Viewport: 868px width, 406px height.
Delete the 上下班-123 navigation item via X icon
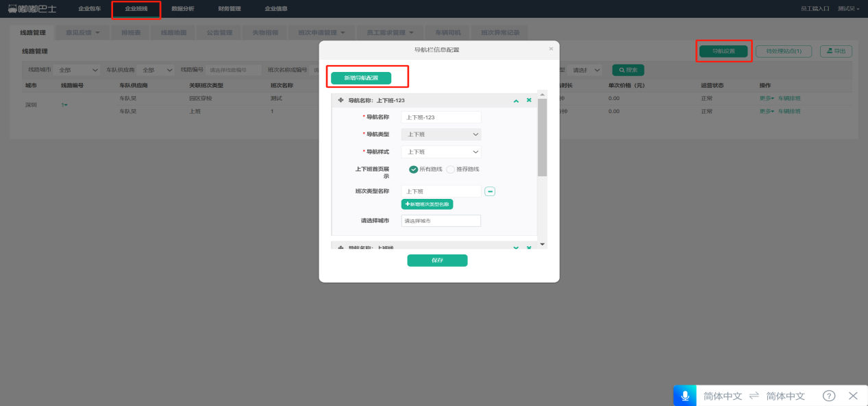click(x=529, y=100)
